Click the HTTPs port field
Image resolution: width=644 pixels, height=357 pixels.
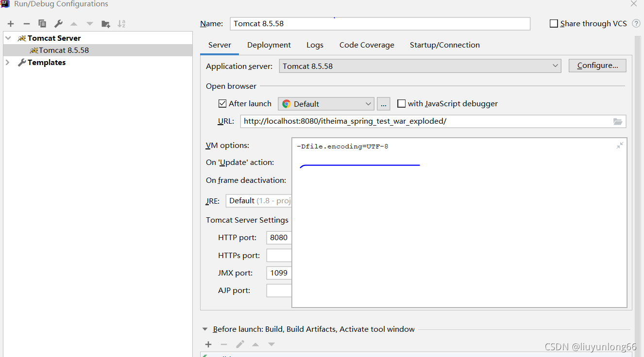pyautogui.click(x=279, y=255)
